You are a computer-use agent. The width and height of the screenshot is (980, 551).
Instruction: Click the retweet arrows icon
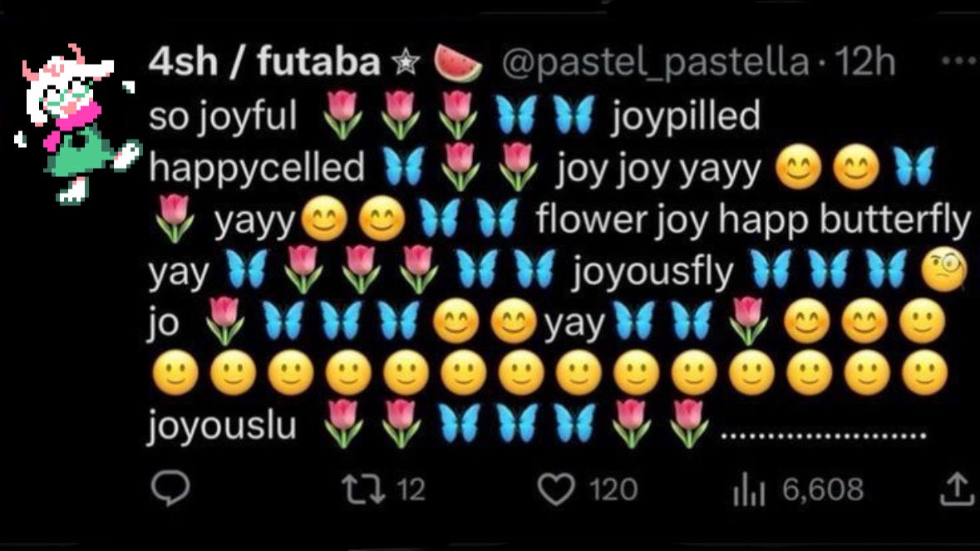click(x=363, y=490)
